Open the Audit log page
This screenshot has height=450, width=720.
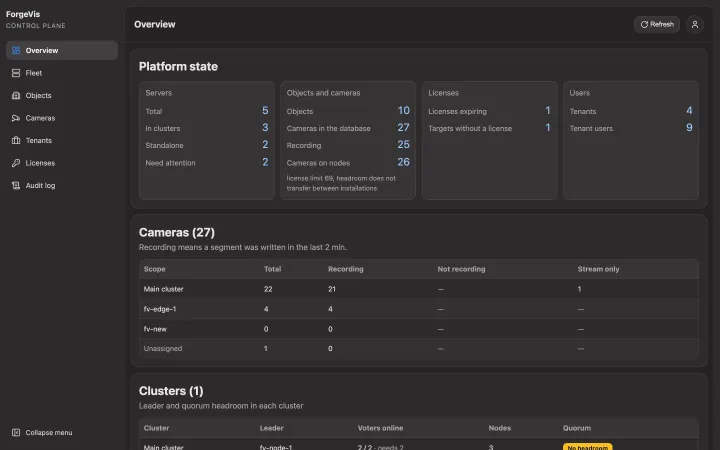pos(62,186)
